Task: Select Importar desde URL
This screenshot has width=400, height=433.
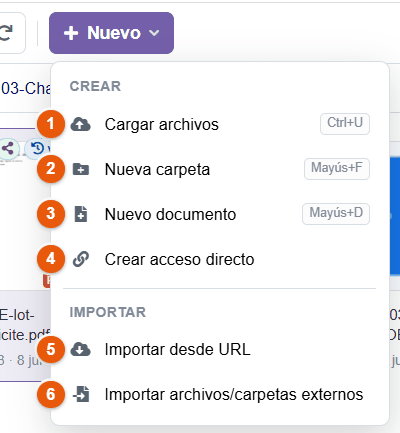Action: click(220, 349)
